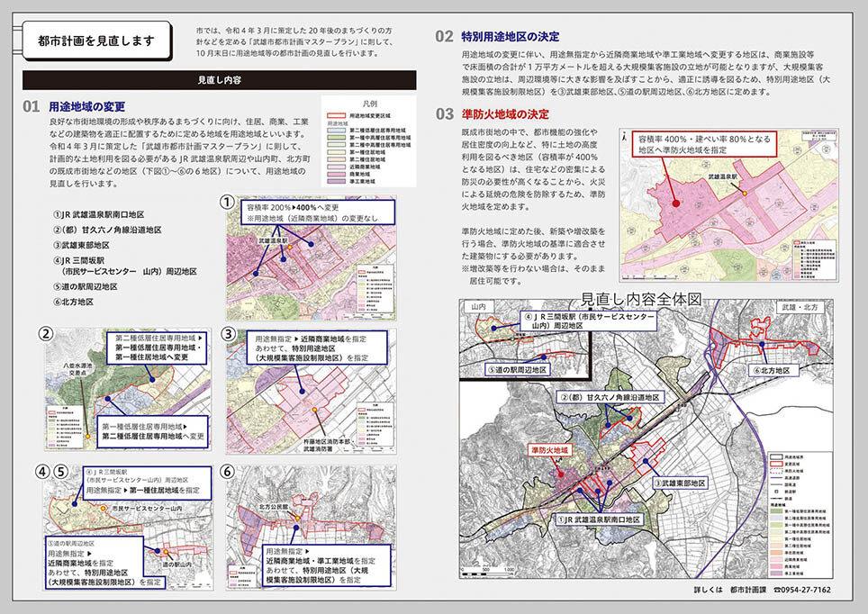Image resolution: width=868 pixels, height=614 pixels.
Task: Click the 武雄・北方 label on overall map
Action: pyautogui.click(x=800, y=307)
